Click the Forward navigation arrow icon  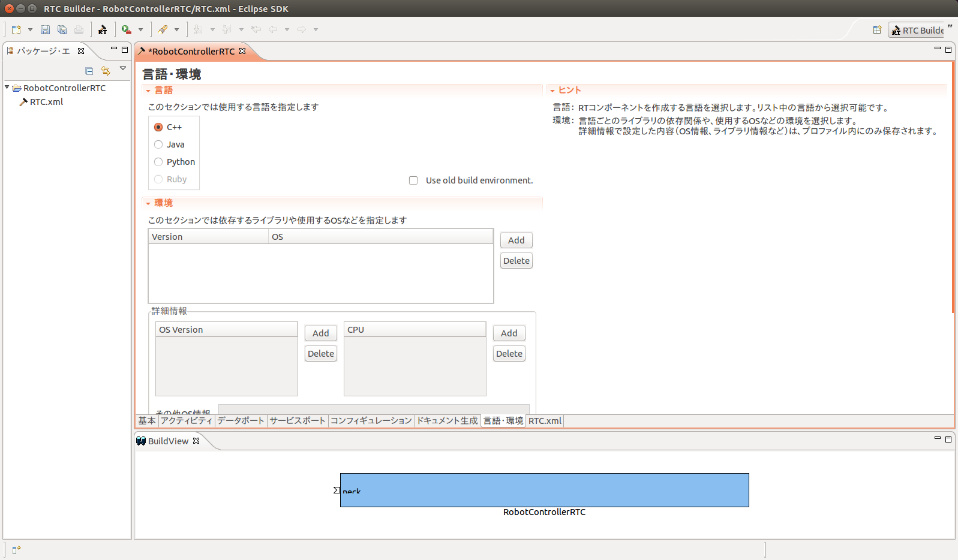click(x=302, y=29)
